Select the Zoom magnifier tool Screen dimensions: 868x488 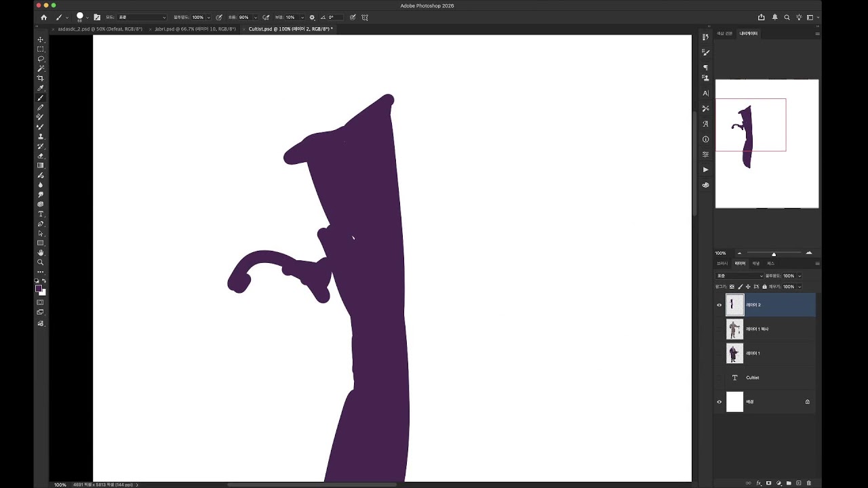[x=40, y=262]
